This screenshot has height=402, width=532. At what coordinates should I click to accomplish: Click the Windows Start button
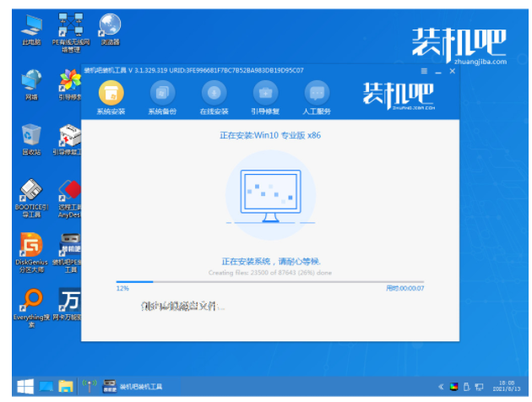tap(24, 387)
